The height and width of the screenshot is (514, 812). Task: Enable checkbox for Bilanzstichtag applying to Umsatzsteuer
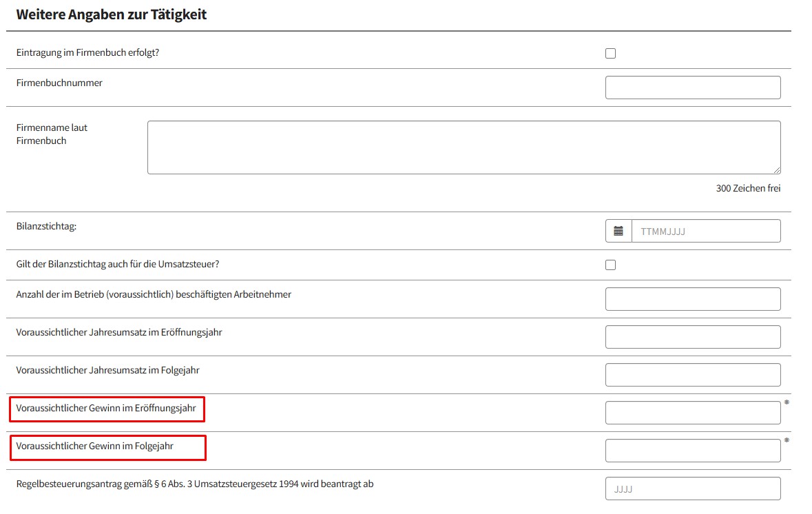click(610, 265)
